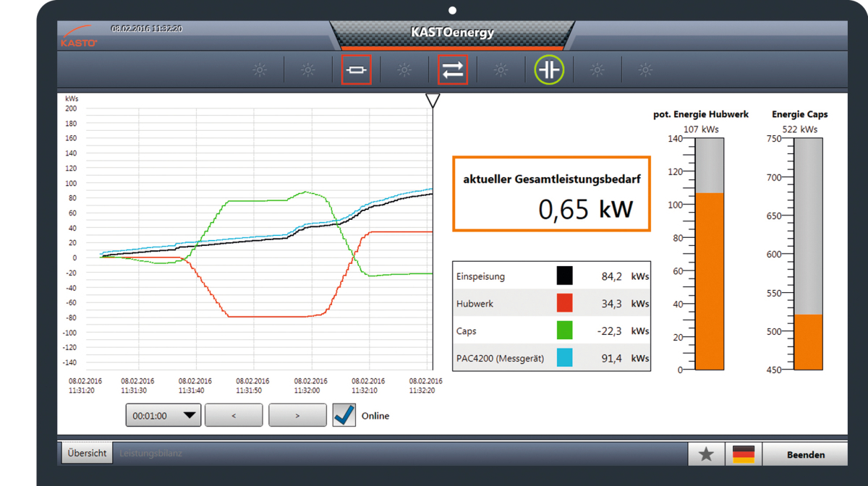Click the 11:32:00 time label on chart axis
Image resolution: width=868 pixels, height=486 pixels.
(307, 390)
